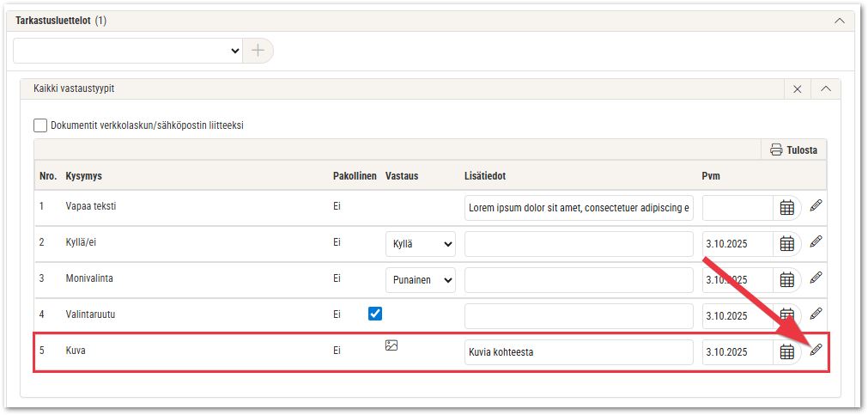This screenshot has height=415, width=868.
Task: Open the Punainen answer dropdown
Action: tap(420, 280)
